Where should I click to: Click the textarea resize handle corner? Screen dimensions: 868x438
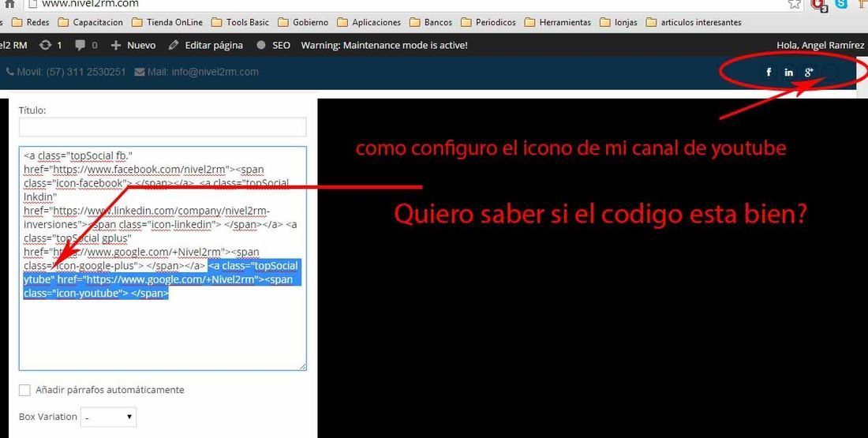coord(302,366)
